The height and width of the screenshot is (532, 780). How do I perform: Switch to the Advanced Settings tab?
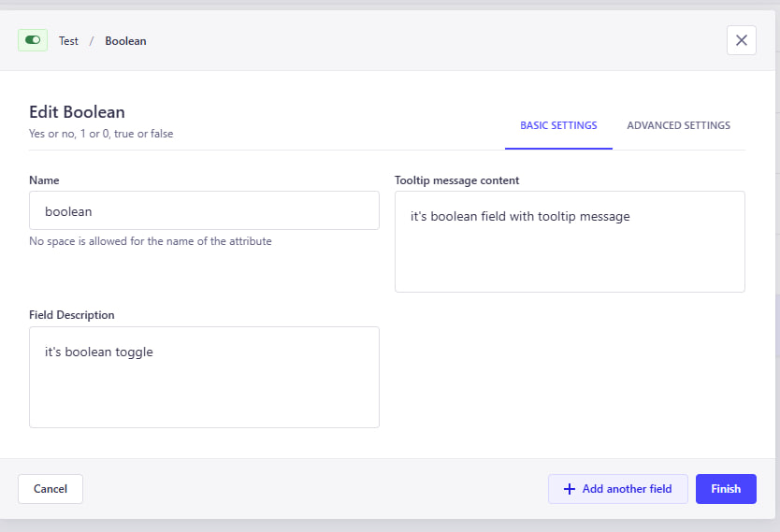[678, 125]
